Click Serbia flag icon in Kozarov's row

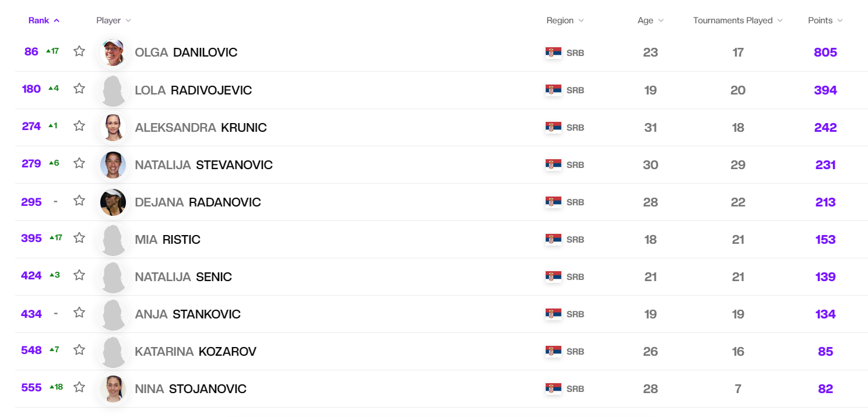click(553, 351)
